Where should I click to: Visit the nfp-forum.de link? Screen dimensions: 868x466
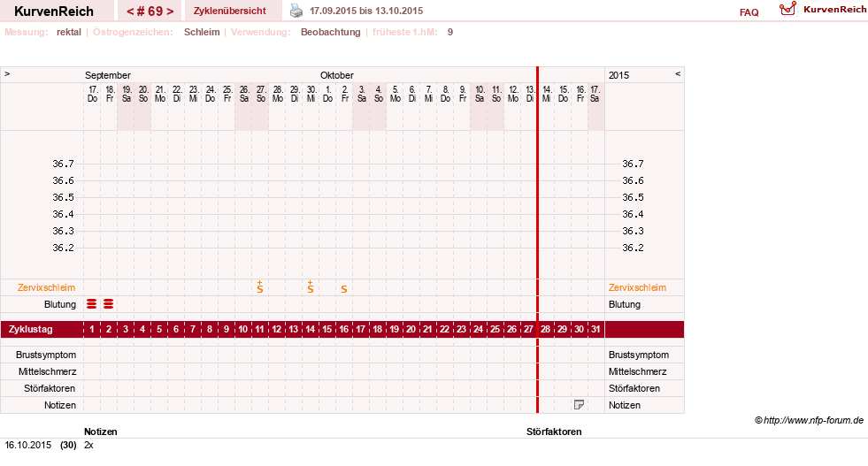(x=813, y=420)
